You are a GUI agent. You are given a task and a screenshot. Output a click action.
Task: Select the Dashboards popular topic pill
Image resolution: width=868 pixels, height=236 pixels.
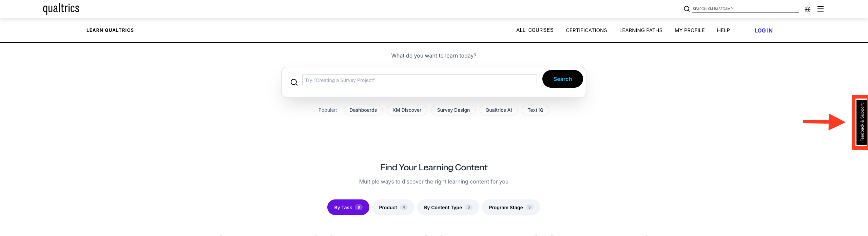tap(363, 110)
